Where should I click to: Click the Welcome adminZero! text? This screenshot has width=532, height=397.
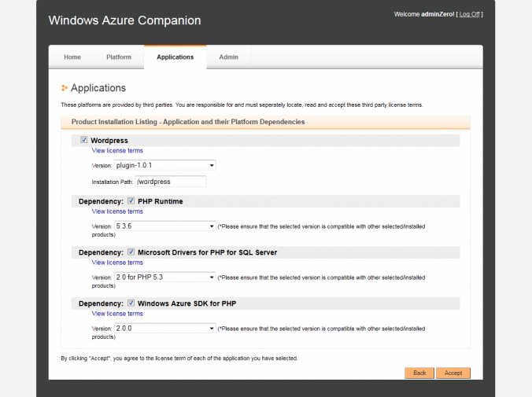click(424, 14)
